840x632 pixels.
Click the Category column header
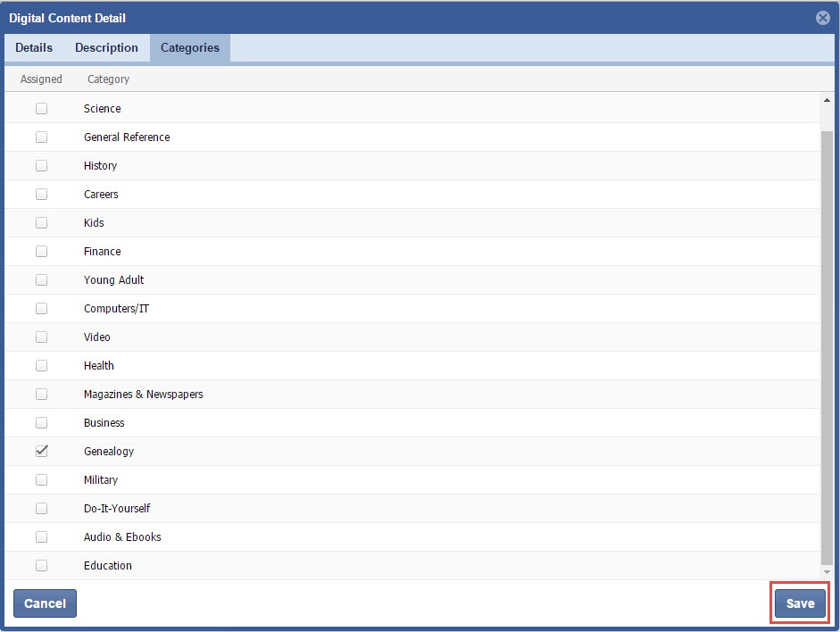point(108,79)
